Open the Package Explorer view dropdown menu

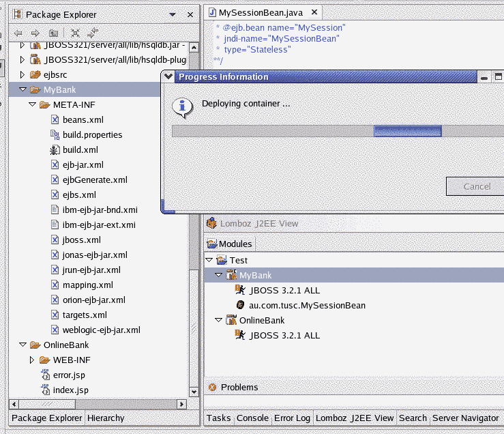(175, 14)
